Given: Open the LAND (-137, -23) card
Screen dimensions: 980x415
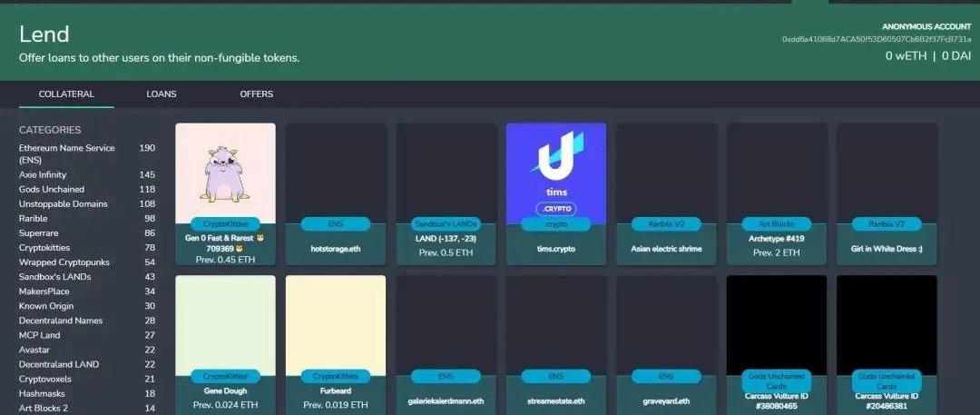Looking at the screenshot, I should [x=446, y=194].
